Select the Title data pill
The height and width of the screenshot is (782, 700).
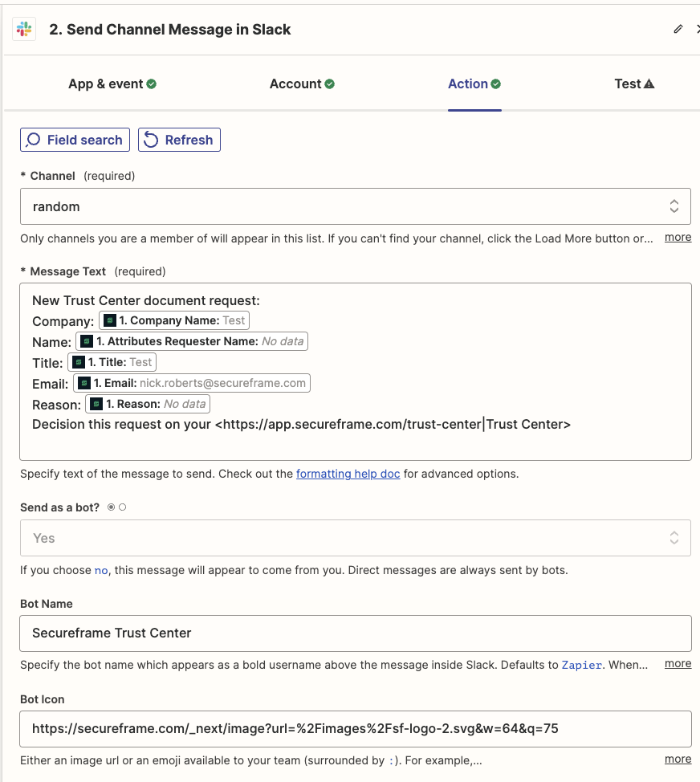(x=112, y=362)
